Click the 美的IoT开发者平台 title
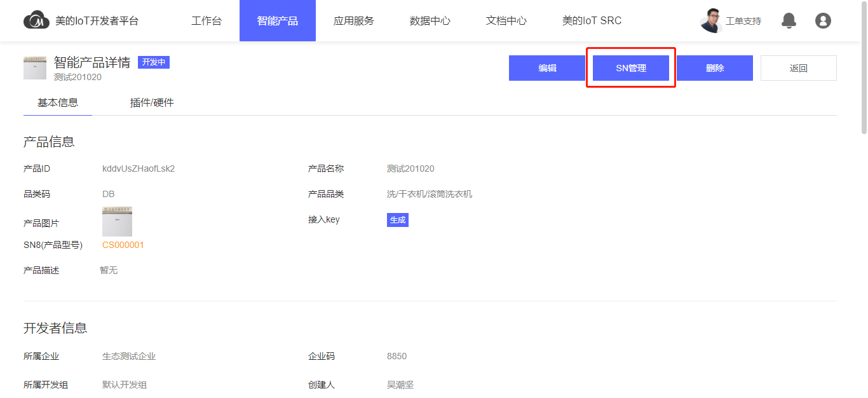The height and width of the screenshot is (398, 868). [x=97, y=20]
